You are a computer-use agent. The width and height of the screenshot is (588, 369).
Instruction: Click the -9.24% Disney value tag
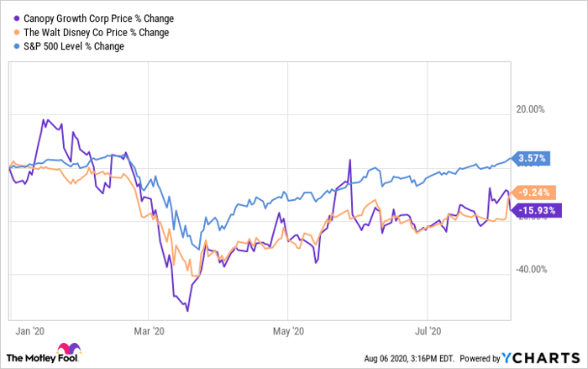click(x=537, y=192)
